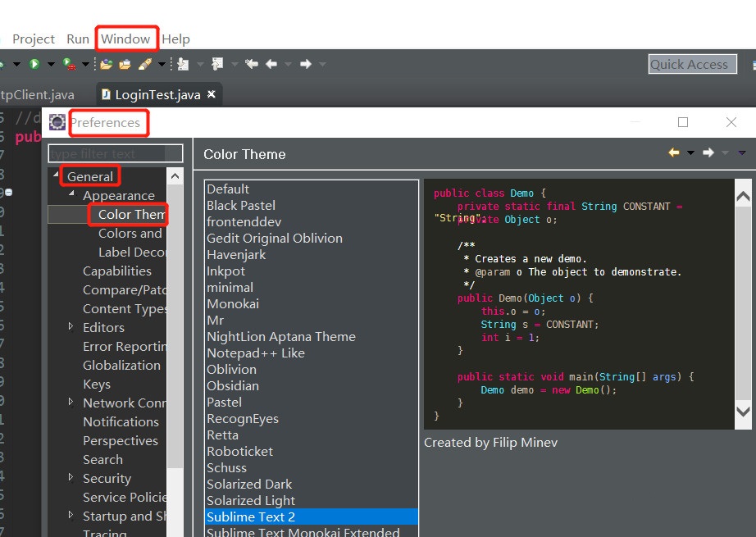
Task: Click the Preferences dialog app icon
Action: tap(57, 122)
